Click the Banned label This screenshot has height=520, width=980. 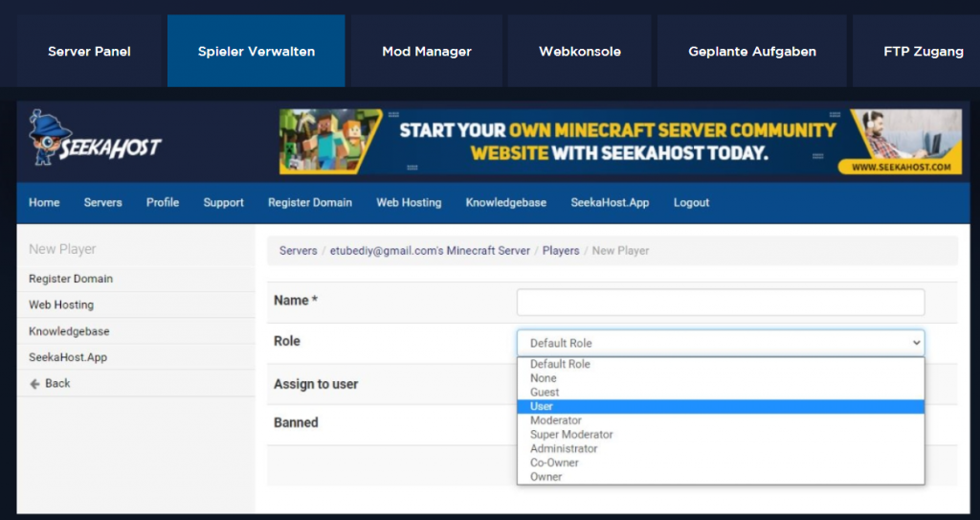click(x=297, y=422)
